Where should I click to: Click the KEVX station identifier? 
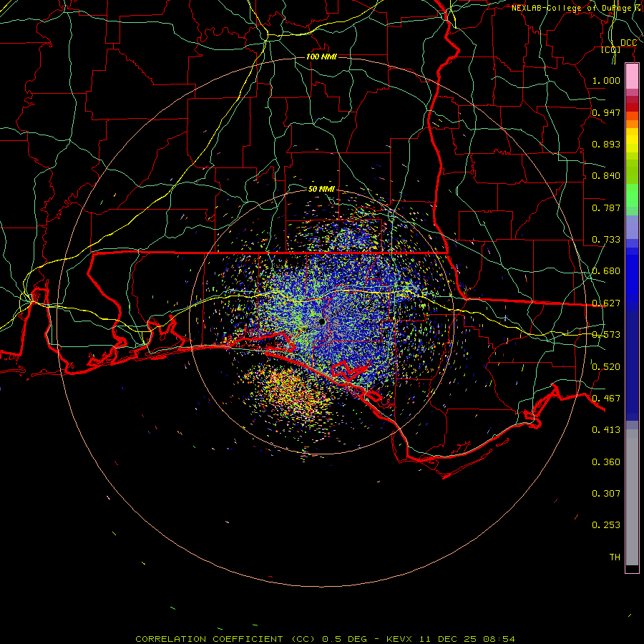tap(401, 639)
